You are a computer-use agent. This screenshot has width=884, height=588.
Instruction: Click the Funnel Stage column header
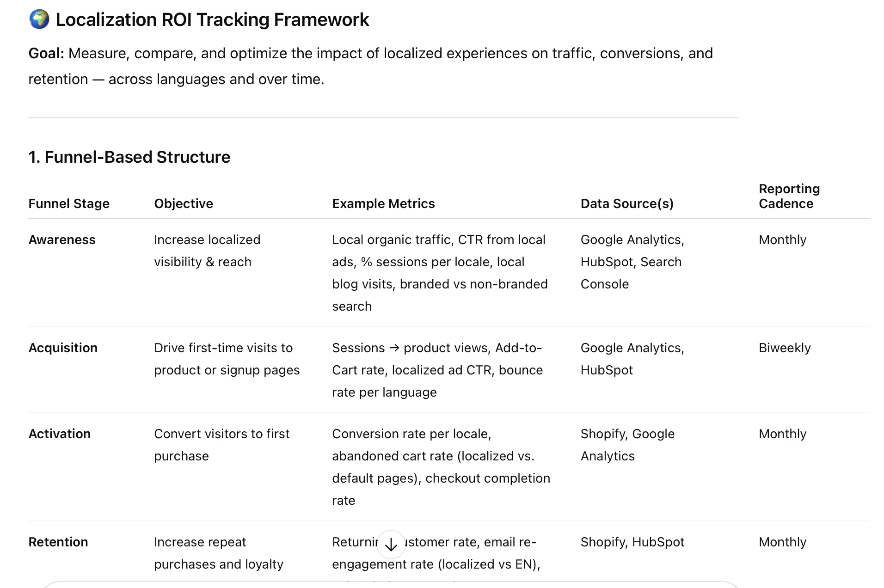pyautogui.click(x=69, y=203)
